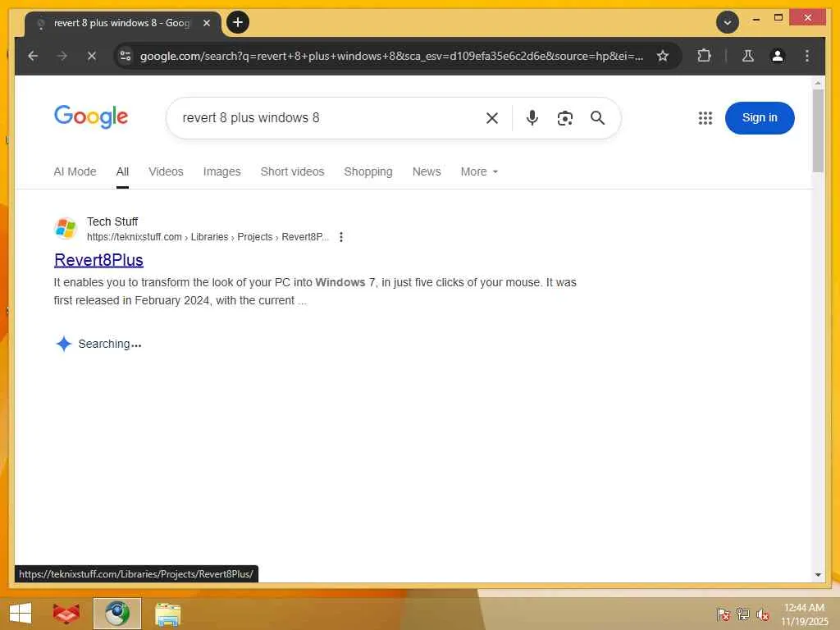Screen dimensions: 840x630
Task: Expand the More dropdown
Action: pos(479,171)
